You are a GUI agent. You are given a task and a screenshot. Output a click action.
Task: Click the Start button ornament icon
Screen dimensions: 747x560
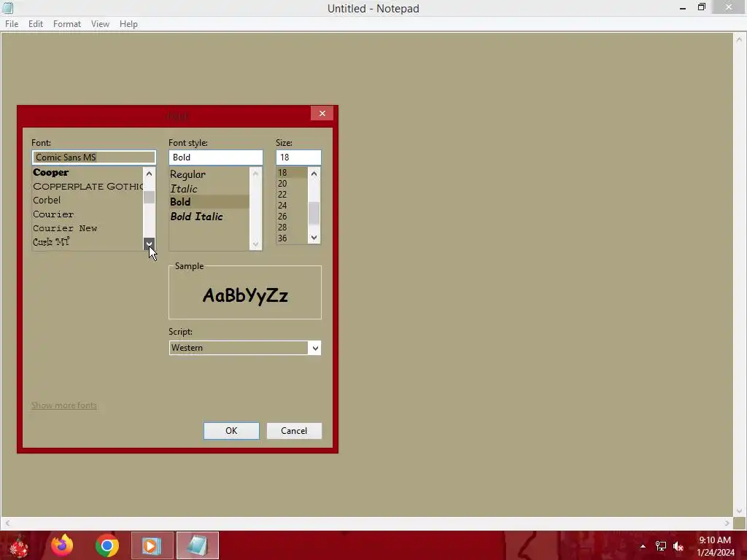pos(18,546)
